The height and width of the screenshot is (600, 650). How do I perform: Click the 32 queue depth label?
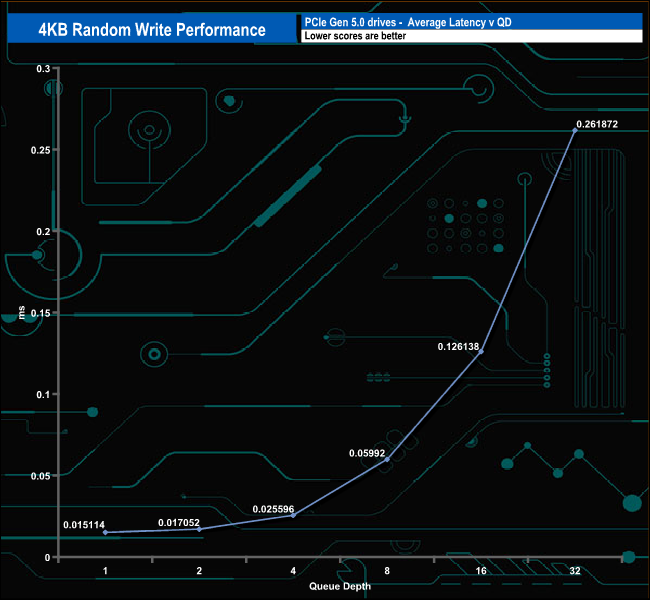(575, 571)
